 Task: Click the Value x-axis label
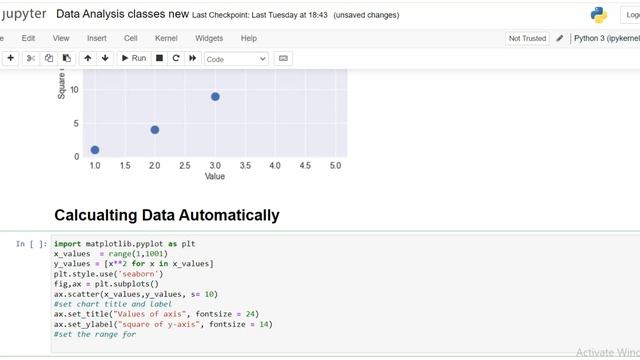click(x=215, y=176)
